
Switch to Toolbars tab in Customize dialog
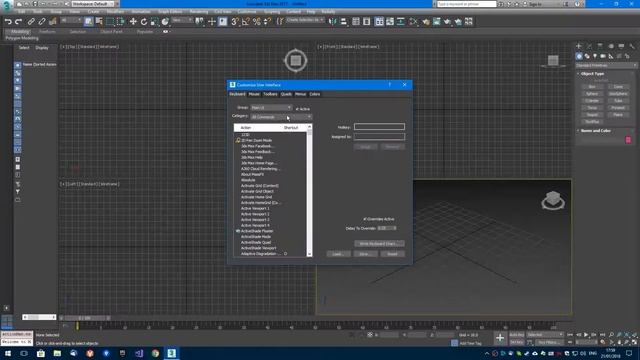click(x=270, y=94)
